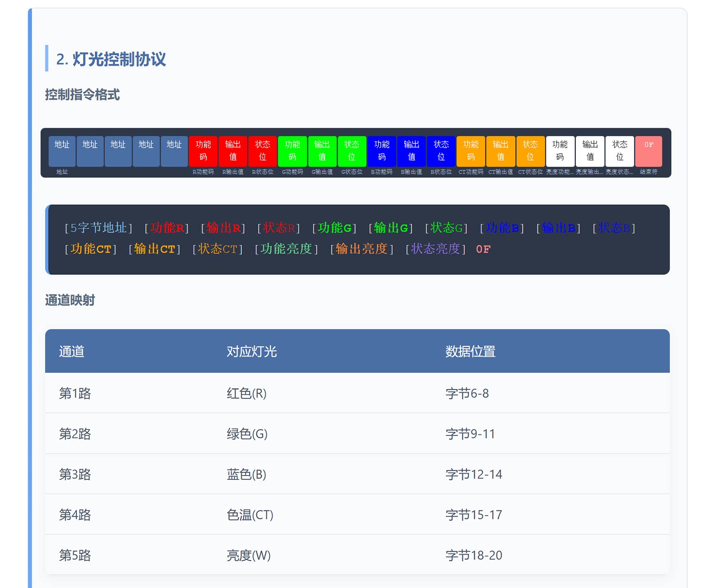Select [状态亮度] in the code block
The height and width of the screenshot is (588, 715).
[436, 249]
